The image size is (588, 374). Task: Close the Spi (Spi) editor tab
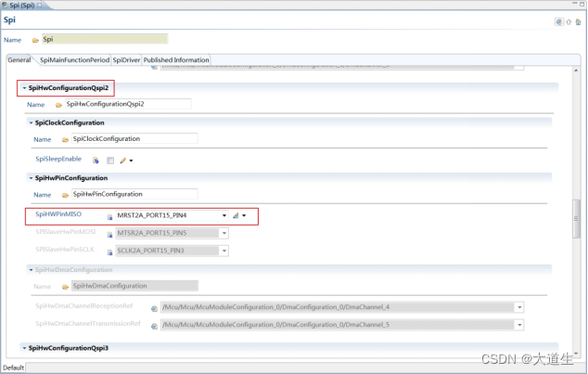(x=39, y=6)
